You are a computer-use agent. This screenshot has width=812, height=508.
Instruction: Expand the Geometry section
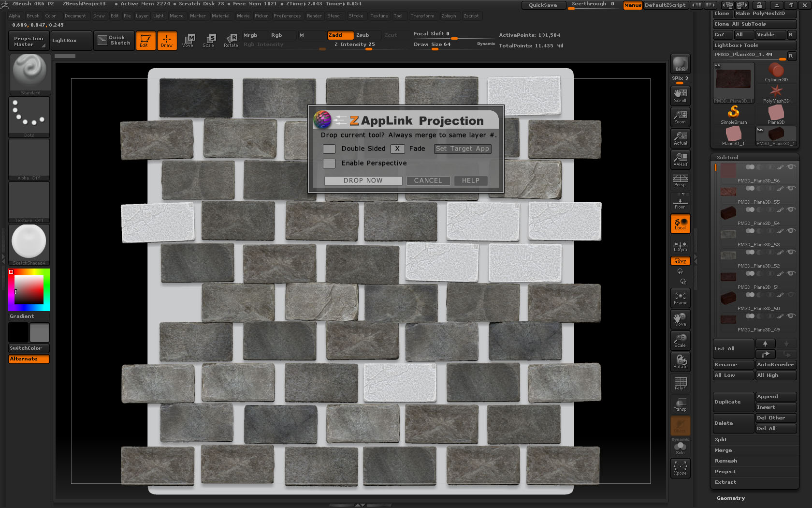[x=730, y=498]
